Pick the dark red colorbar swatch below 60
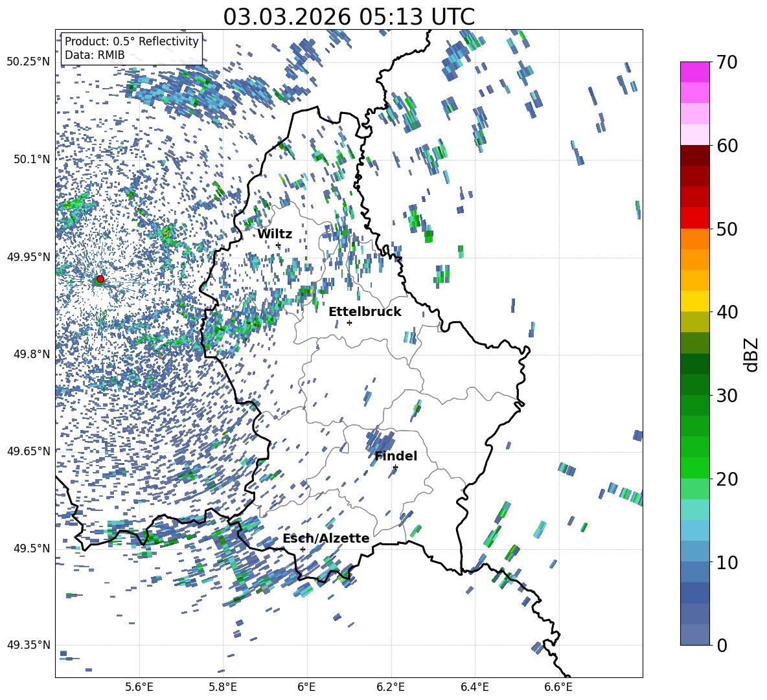This screenshot has height=700, width=767. tap(694, 155)
